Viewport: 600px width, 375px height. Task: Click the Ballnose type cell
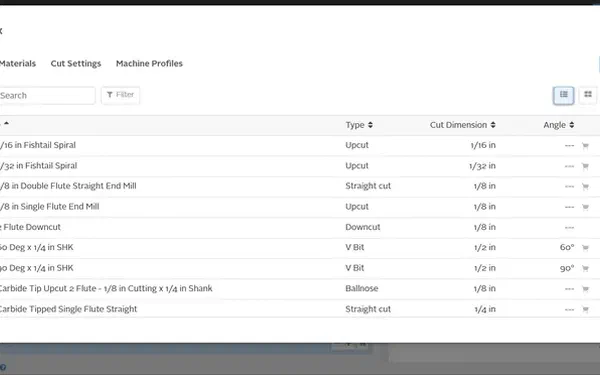click(362, 289)
